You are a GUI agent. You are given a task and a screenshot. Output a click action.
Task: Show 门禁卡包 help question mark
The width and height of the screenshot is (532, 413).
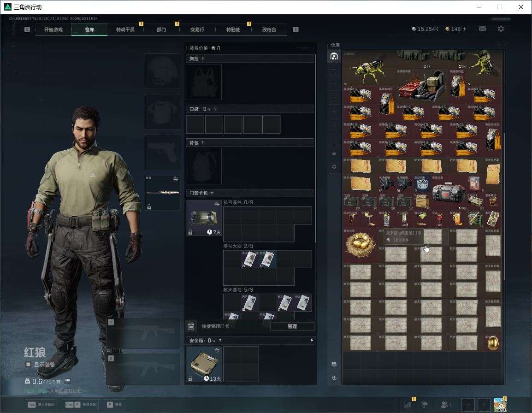tap(212, 193)
